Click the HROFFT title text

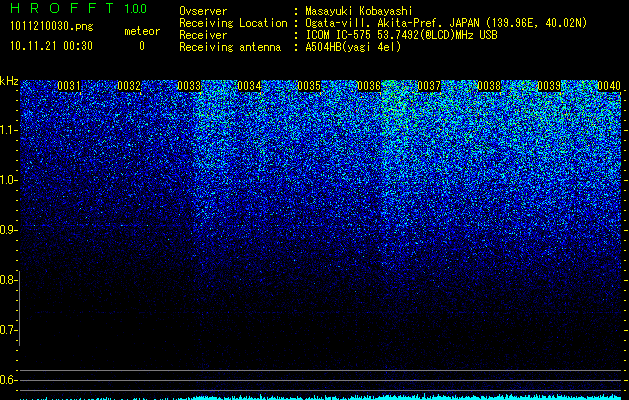point(63,8)
